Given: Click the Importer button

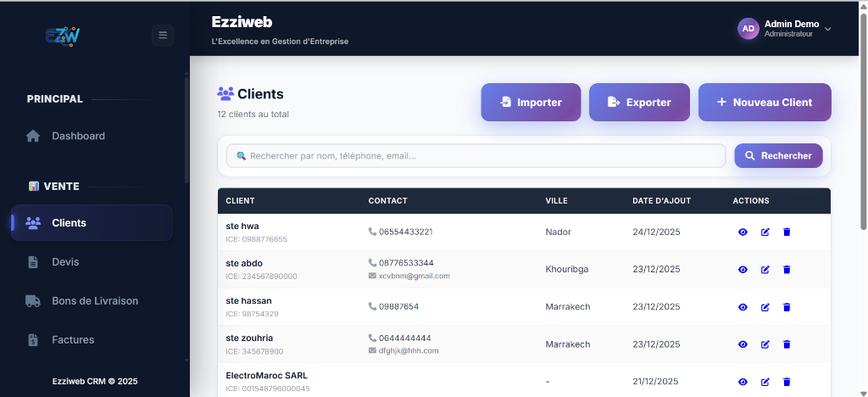Looking at the screenshot, I should click(531, 103).
